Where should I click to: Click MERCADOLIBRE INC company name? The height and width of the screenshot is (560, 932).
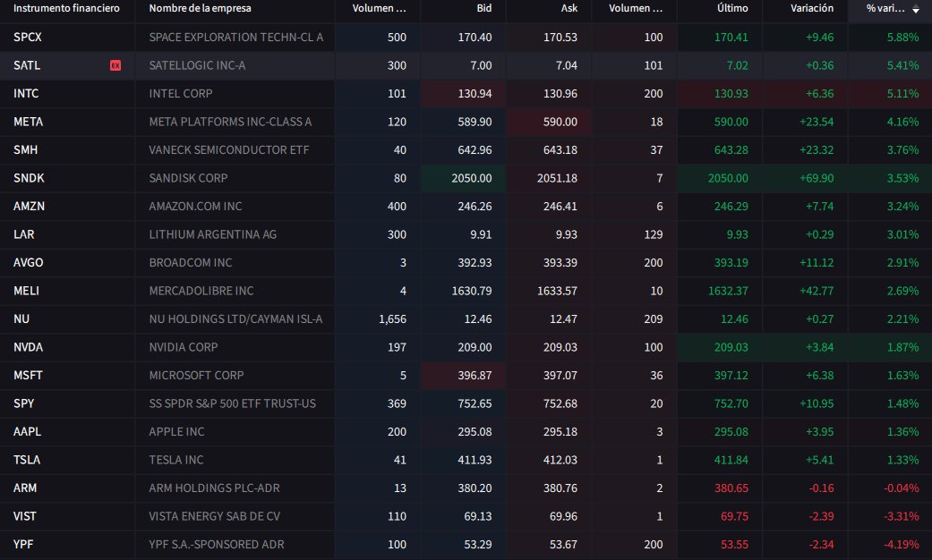(201, 291)
